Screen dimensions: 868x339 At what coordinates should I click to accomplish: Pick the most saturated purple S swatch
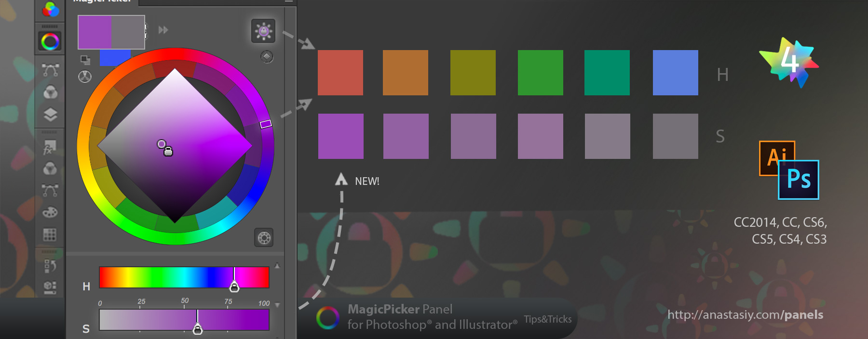tap(341, 136)
